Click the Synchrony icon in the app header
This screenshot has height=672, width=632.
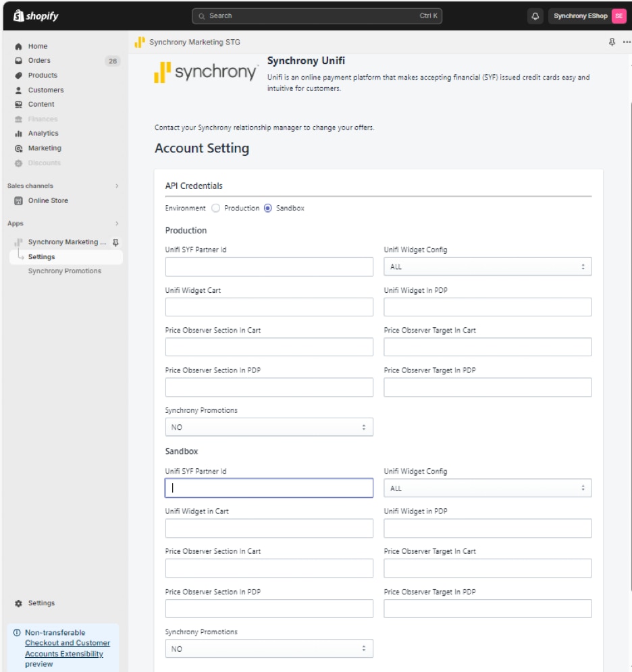click(140, 42)
